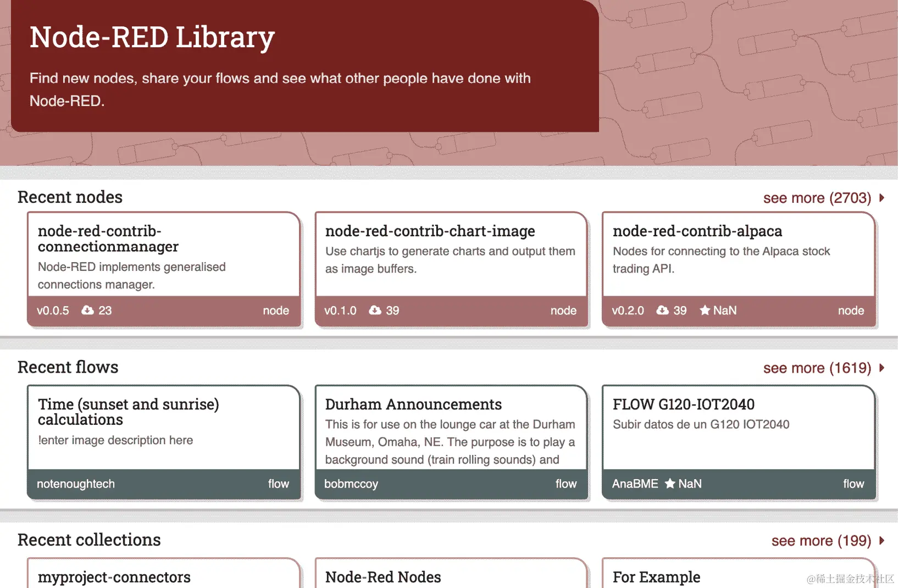Click 'node' label on connectionmanager card
The image size is (898, 588).
click(x=276, y=310)
